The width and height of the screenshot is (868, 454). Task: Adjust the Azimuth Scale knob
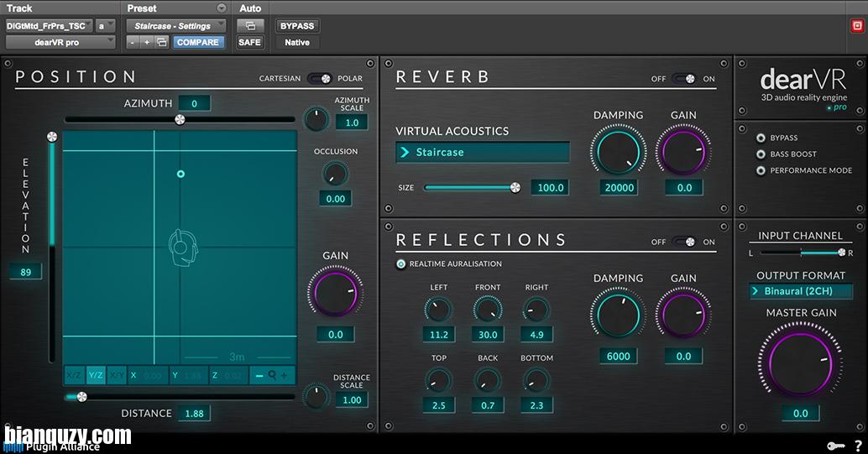[x=316, y=119]
